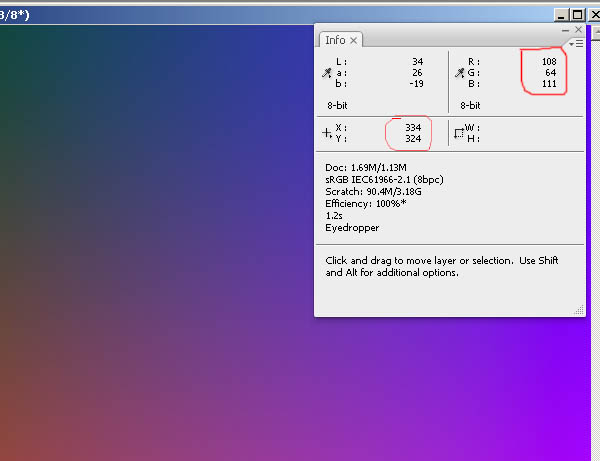
Task: Click the L value 34
Action: tap(418, 62)
